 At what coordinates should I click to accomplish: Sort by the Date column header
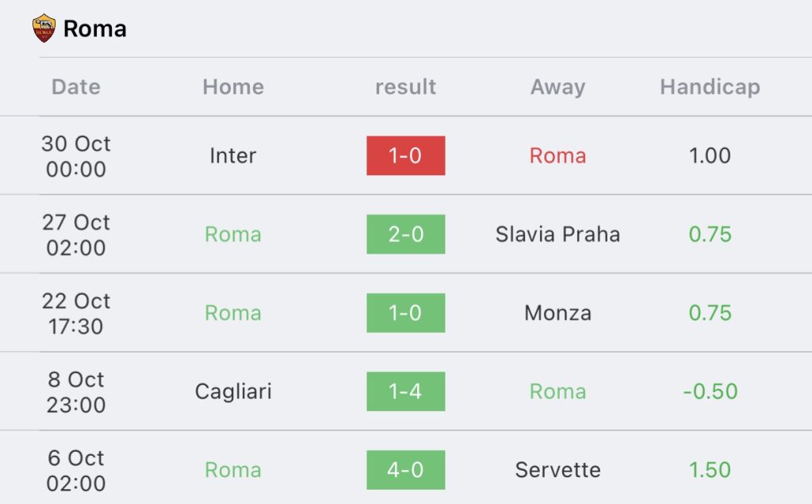(76, 86)
